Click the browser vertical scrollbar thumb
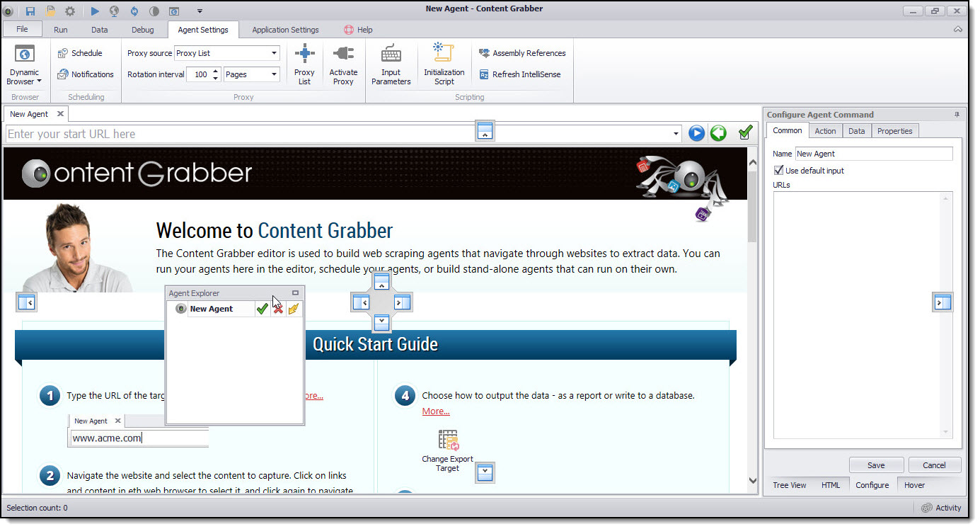The height and width of the screenshot is (529, 980). 752,207
